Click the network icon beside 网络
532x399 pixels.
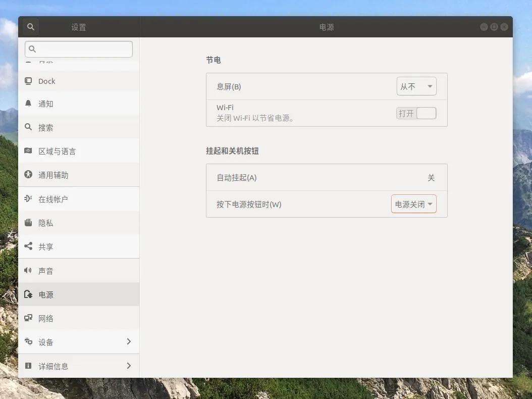tap(28, 318)
